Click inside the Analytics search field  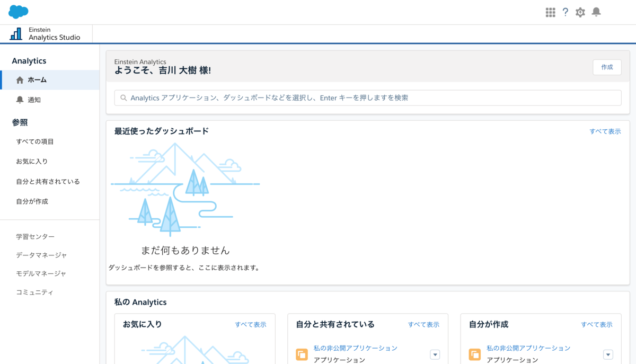pyautogui.click(x=318, y=97)
